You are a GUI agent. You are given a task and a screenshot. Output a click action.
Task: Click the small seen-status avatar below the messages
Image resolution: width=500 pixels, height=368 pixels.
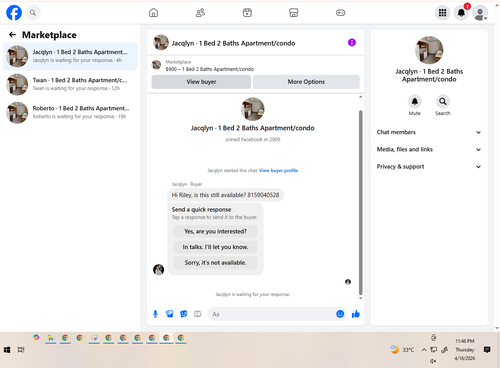[348, 282]
